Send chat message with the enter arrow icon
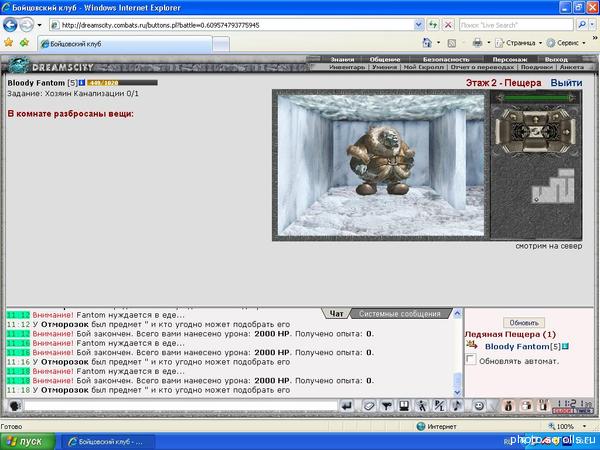Image resolution: width=600 pixels, height=450 pixels. click(x=347, y=406)
